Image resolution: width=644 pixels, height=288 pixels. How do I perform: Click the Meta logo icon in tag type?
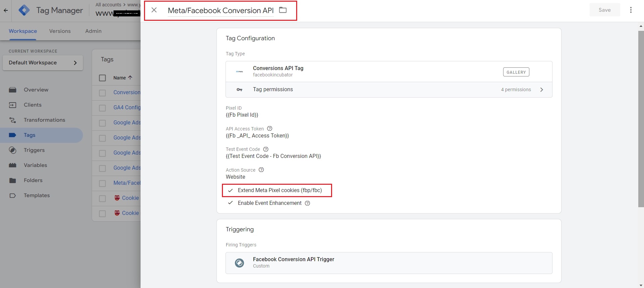[239, 71]
